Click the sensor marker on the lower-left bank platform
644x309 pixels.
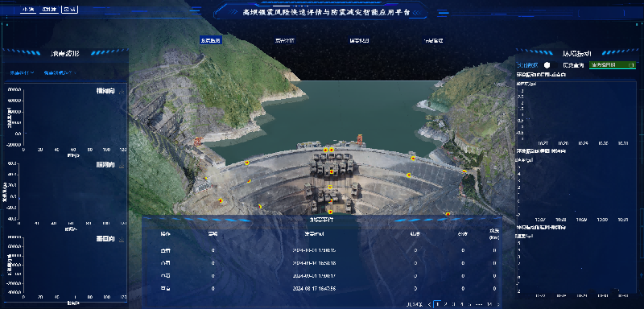pyautogui.click(x=221, y=200)
